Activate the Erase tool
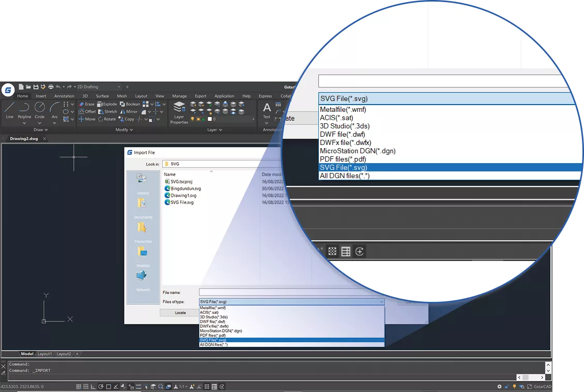 87,104
